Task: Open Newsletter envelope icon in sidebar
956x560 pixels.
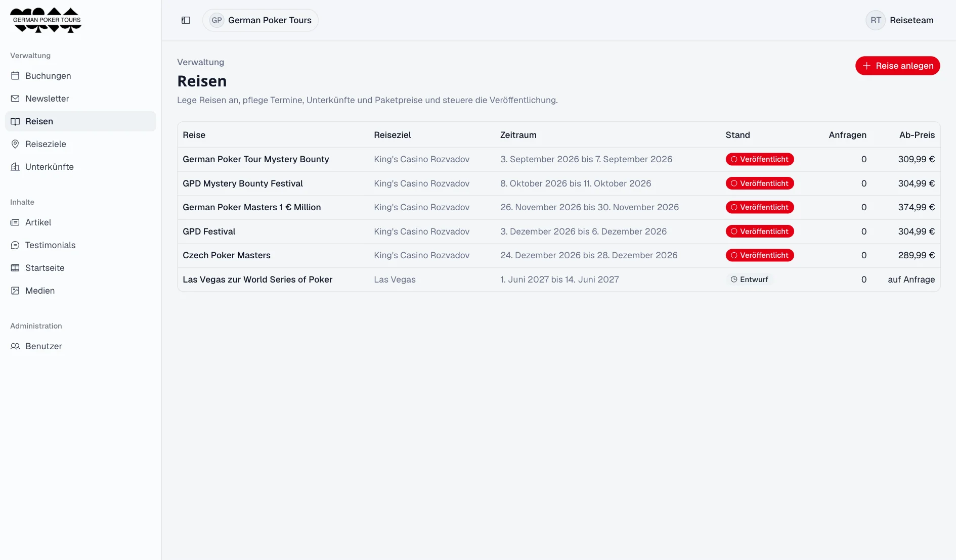Action: (x=15, y=99)
